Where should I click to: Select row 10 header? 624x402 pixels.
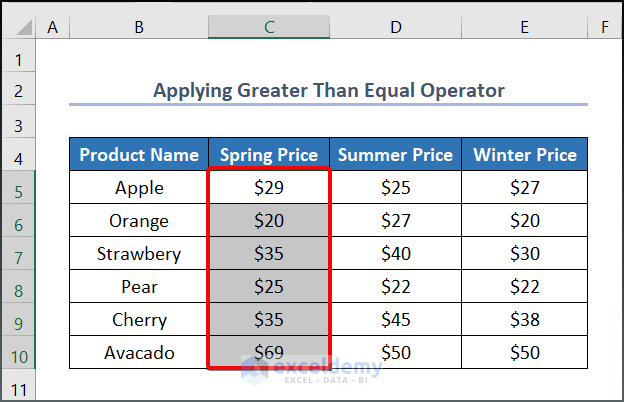pyautogui.click(x=18, y=353)
